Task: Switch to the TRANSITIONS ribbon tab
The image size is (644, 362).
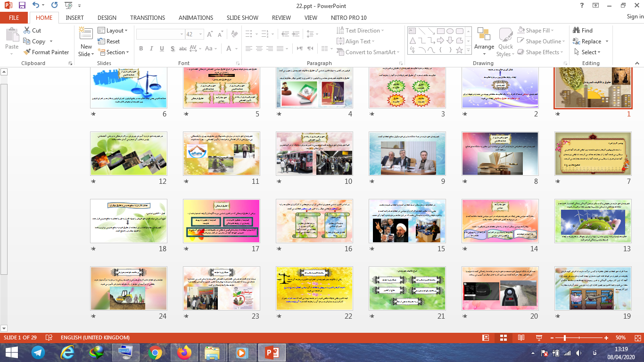Action: pyautogui.click(x=148, y=17)
